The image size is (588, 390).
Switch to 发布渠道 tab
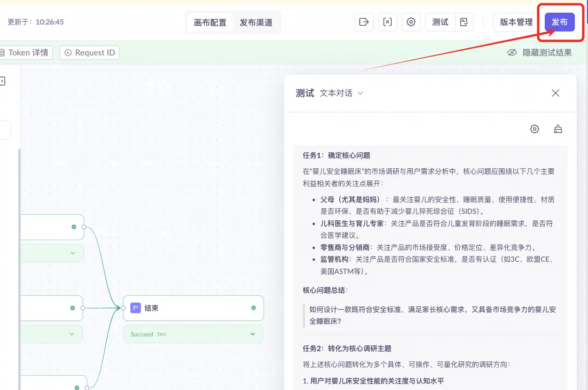coord(256,22)
